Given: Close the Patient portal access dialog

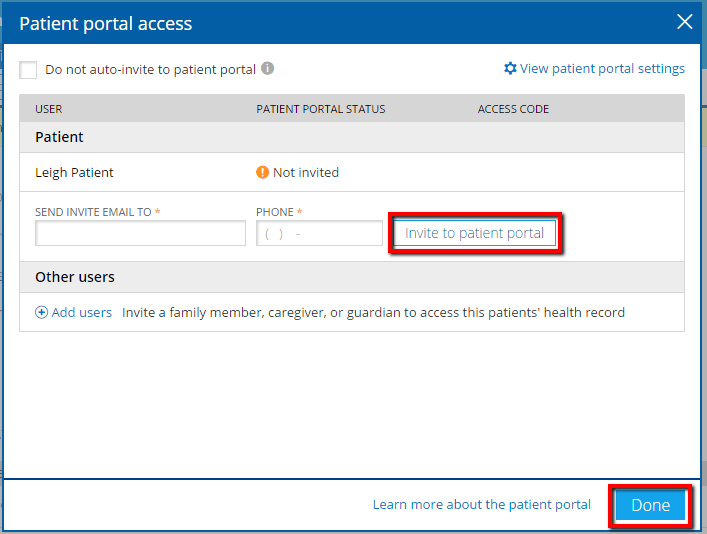Looking at the screenshot, I should pos(684,22).
